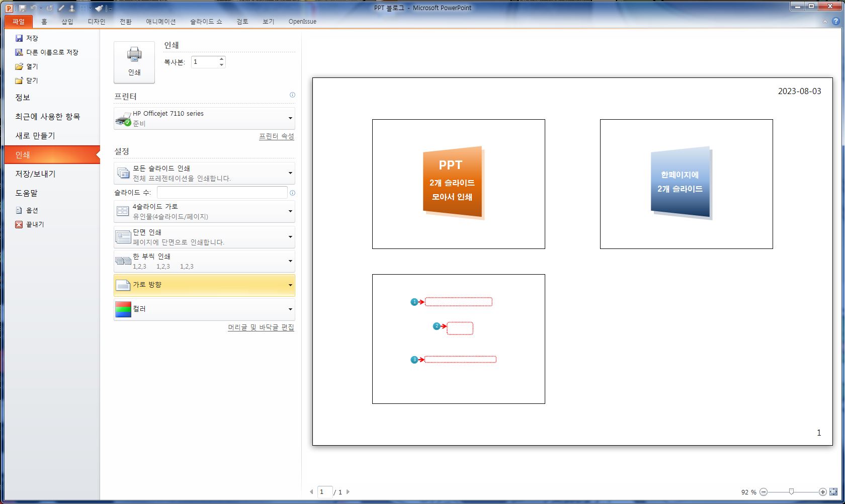Click 닫기 (Close) in the sidebar
The height and width of the screenshot is (504, 845).
click(x=27, y=80)
